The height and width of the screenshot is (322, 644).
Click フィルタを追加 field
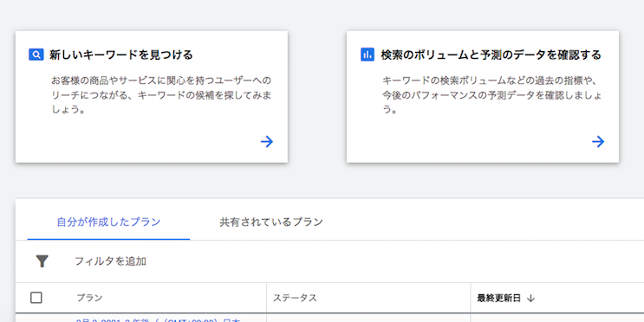110,261
